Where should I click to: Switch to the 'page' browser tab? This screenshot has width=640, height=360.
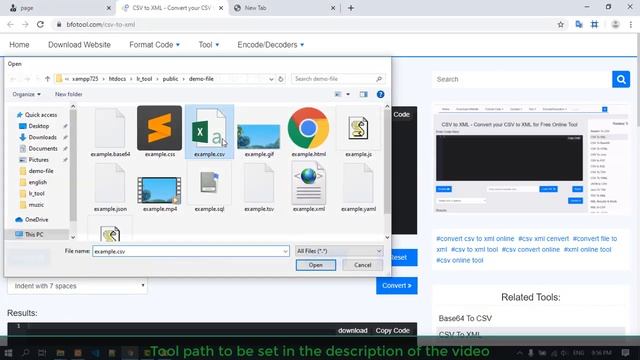(x=59, y=8)
